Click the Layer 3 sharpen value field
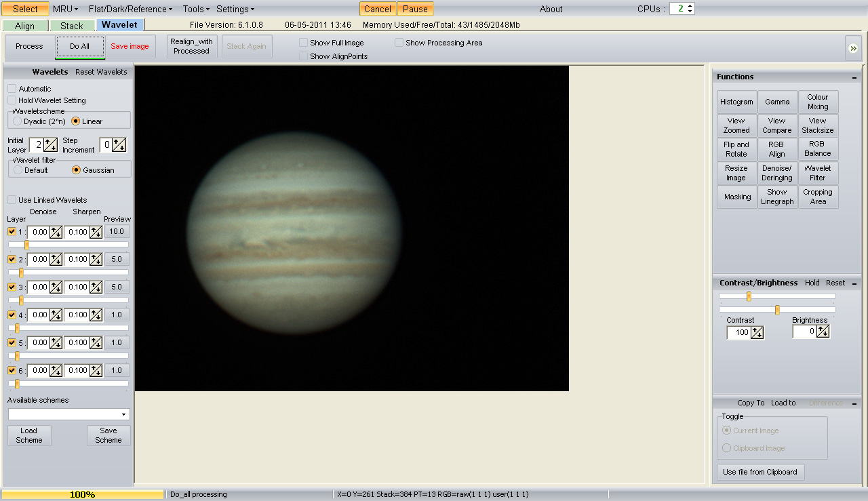This screenshot has width=868, height=501. point(77,287)
